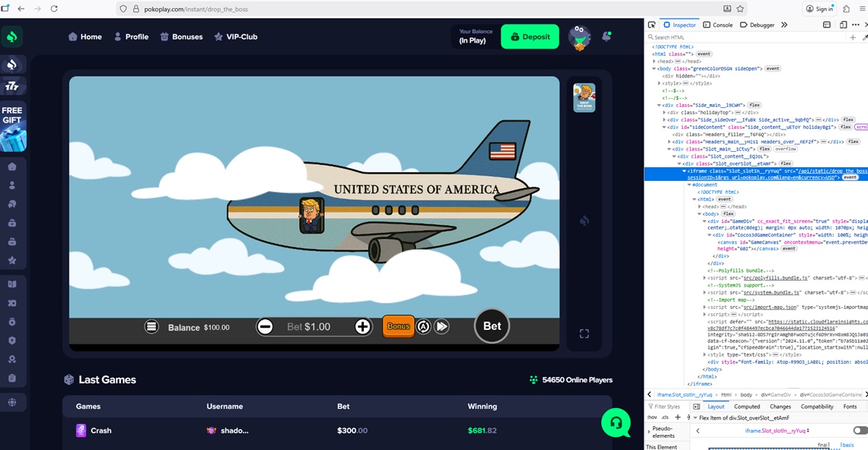Image resolution: width=868 pixels, height=450 pixels.
Task: Decrease the bet with minus button
Action: (265, 327)
